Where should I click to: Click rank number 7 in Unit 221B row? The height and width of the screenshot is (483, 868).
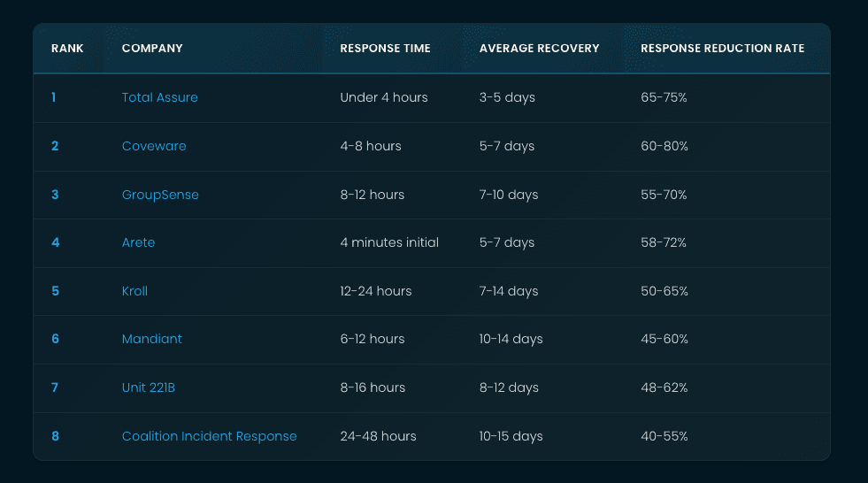(55, 387)
